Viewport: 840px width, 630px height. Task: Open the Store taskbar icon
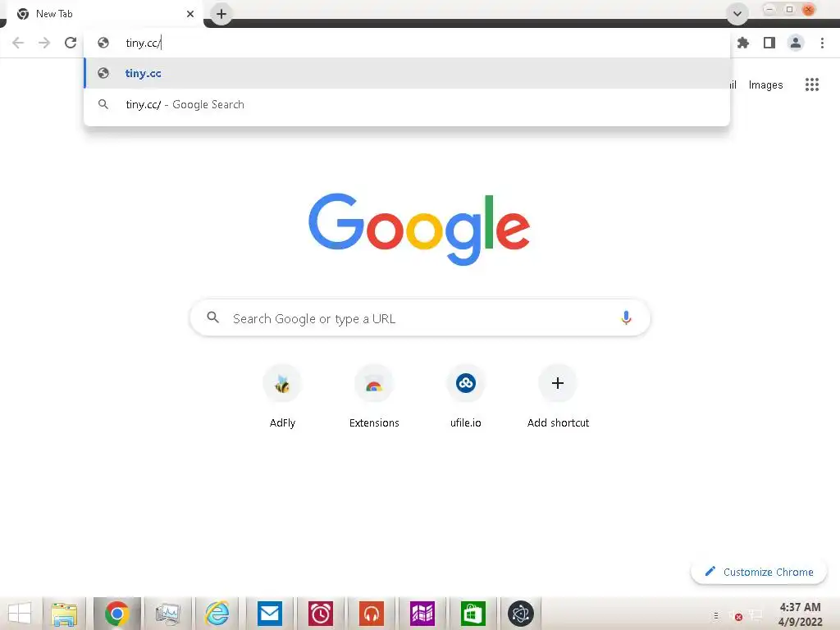pos(473,614)
